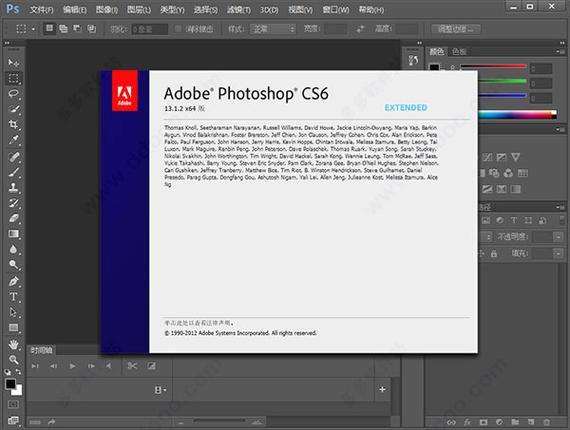Select the Crop tool
Screen dimensions: 570x430
[13, 125]
